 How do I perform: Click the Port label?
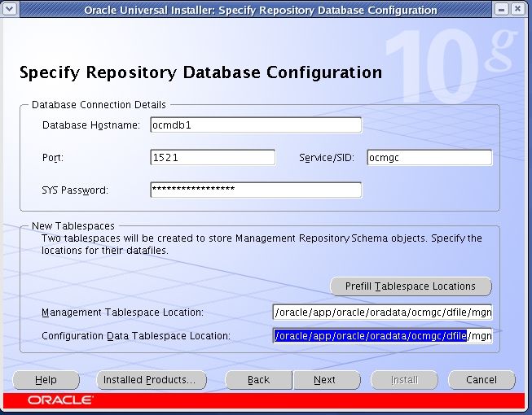point(53,158)
